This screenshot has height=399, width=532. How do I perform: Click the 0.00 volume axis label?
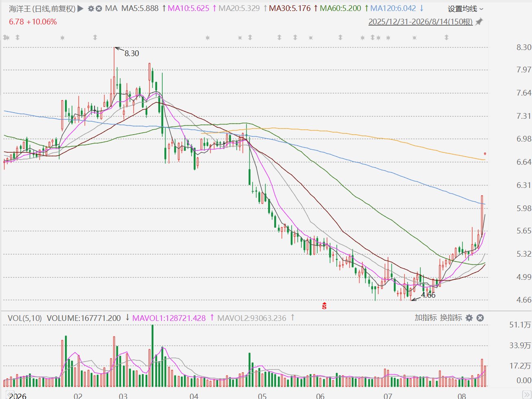[524, 380]
